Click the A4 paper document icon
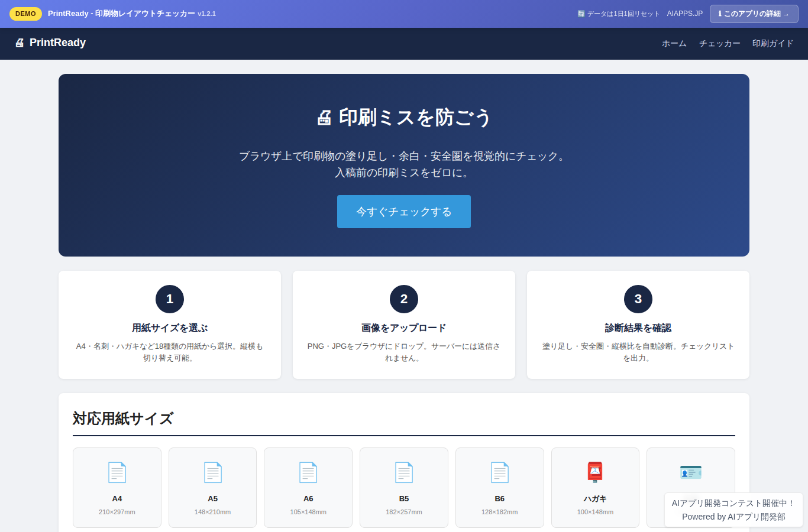808x532 pixels. point(117,472)
